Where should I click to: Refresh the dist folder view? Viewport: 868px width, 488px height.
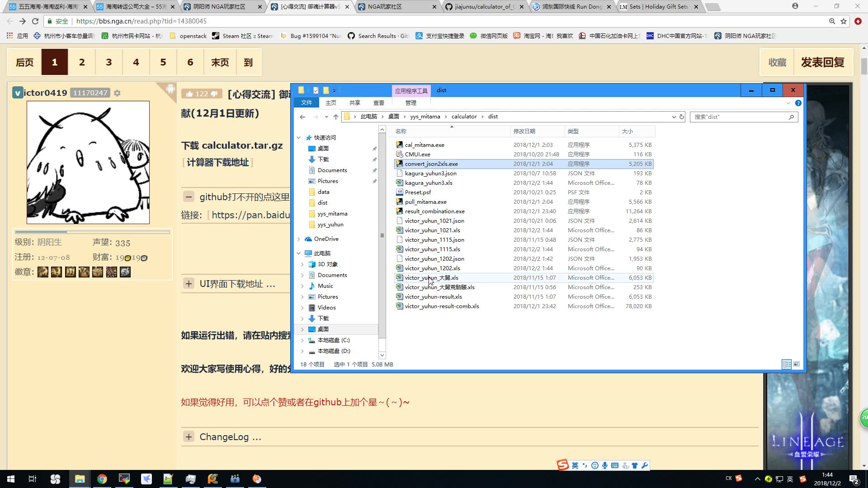point(682,117)
